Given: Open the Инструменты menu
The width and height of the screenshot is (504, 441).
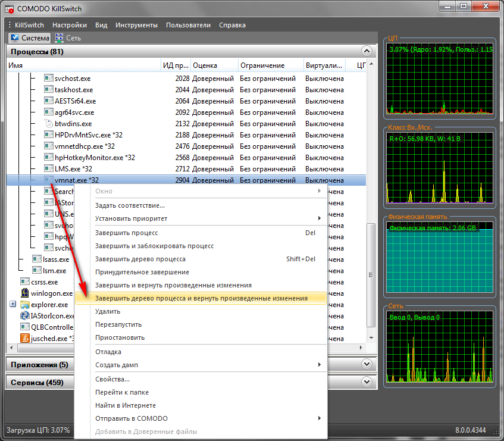Looking at the screenshot, I should coord(136,25).
